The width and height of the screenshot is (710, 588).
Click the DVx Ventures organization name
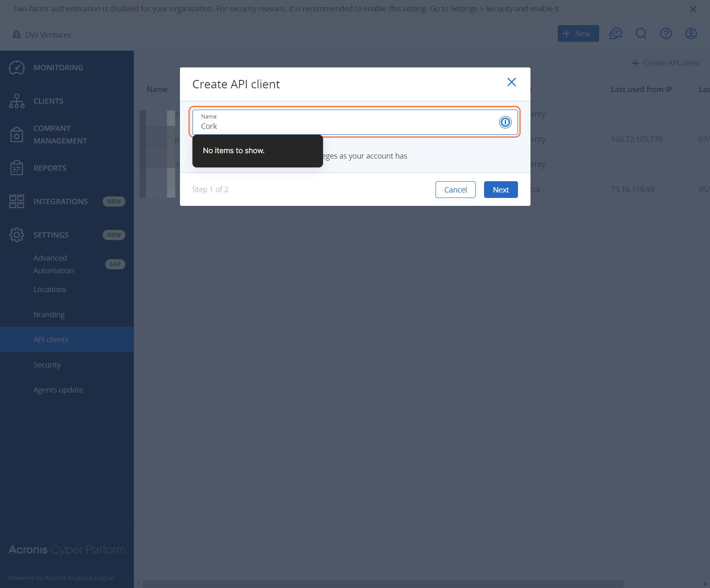click(x=48, y=35)
